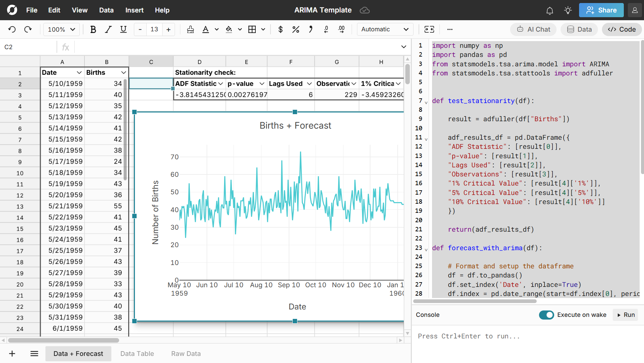Open the Insert menu
The width and height of the screenshot is (644, 363).
(x=134, y=10)
